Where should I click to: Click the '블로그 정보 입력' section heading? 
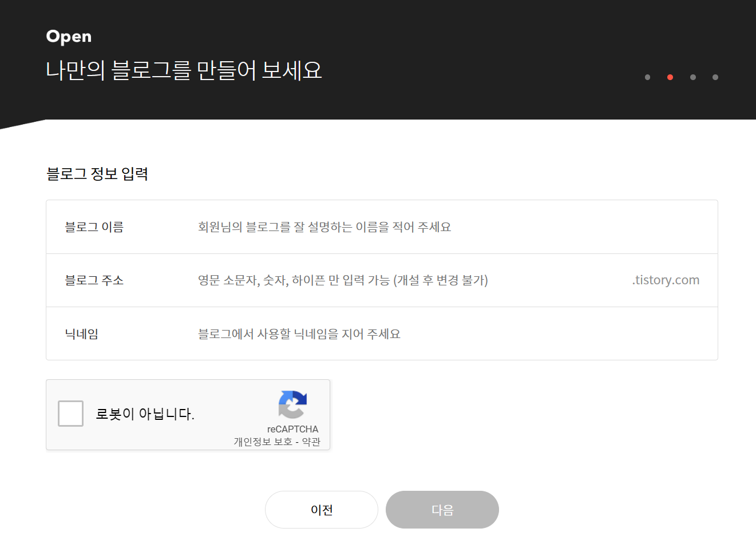[x=97, y=174]
